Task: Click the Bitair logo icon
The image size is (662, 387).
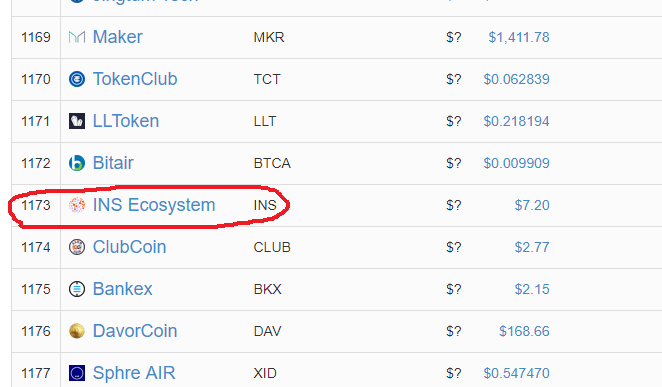Action: click(x=77, y=163)
